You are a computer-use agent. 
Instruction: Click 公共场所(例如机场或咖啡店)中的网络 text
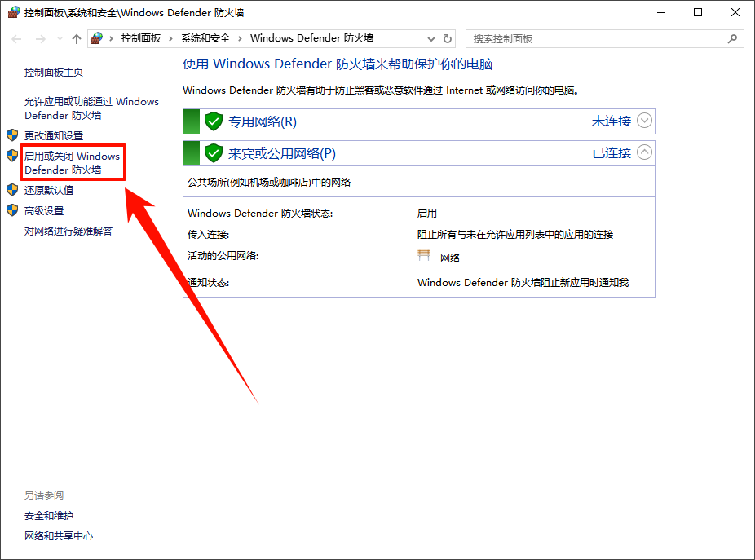(x=269, y=183)
